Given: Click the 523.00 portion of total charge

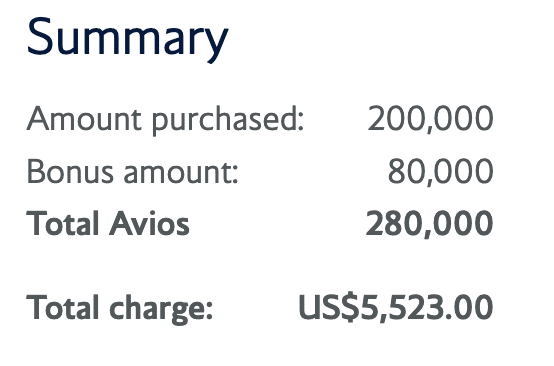Looking at the screenshot, I should (x=442, y=307).
